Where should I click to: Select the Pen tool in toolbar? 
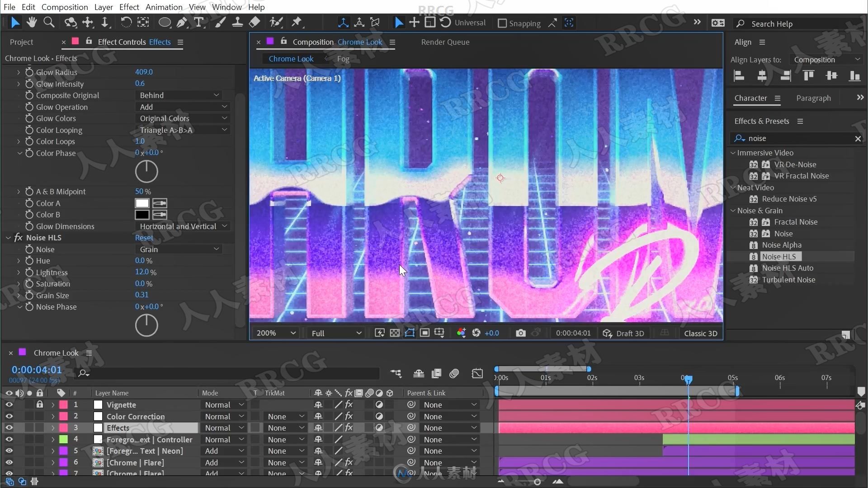[182, 23]
